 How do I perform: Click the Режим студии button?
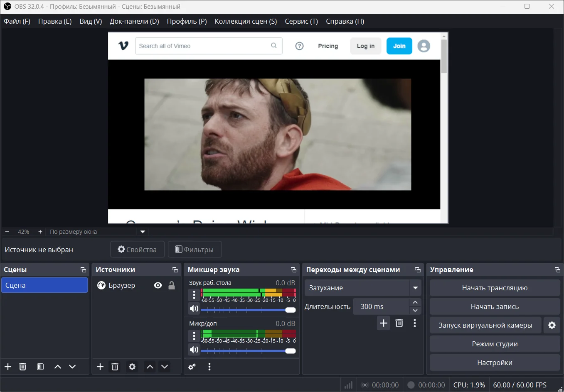495,344
